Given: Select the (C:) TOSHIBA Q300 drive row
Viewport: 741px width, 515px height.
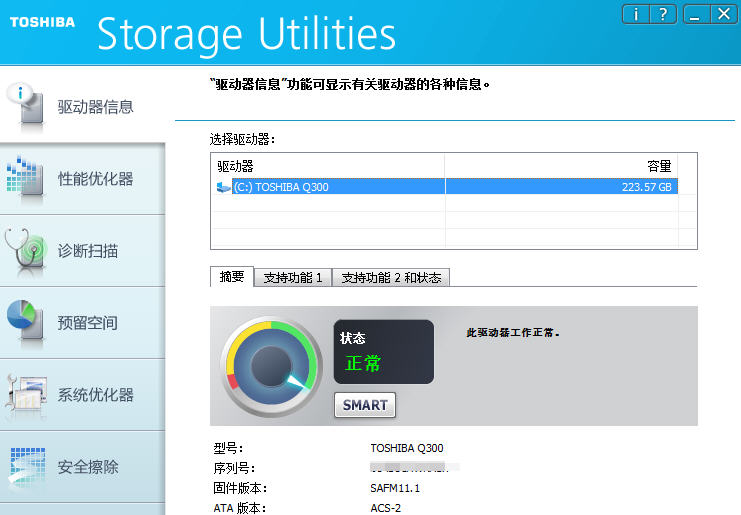Looking at the screenshot, I should click(447, 187).
